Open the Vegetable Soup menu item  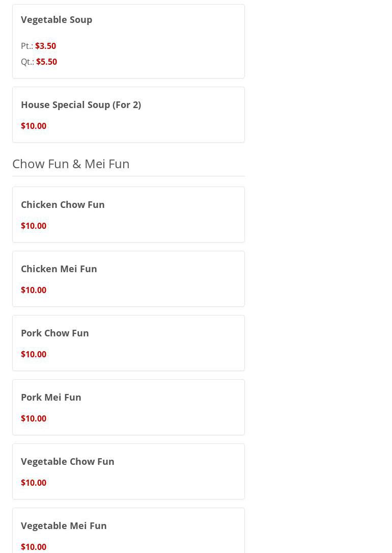(57, 19)
